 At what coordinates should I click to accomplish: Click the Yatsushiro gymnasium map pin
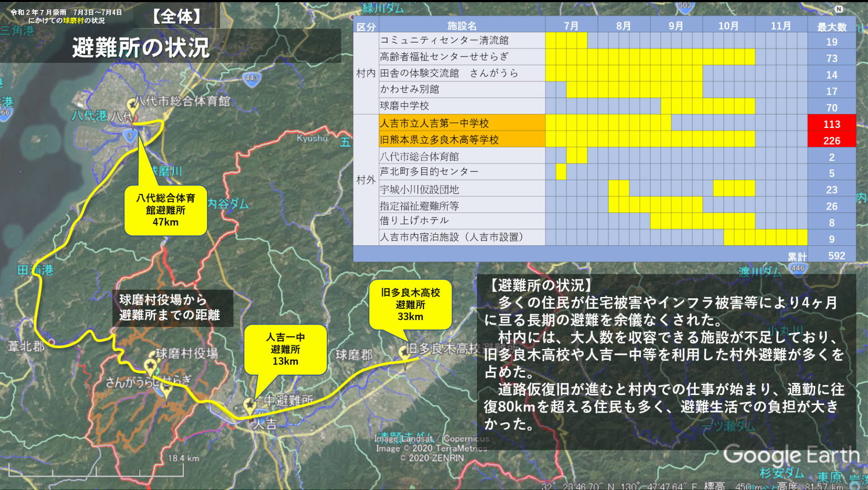(x=132, y=108)
